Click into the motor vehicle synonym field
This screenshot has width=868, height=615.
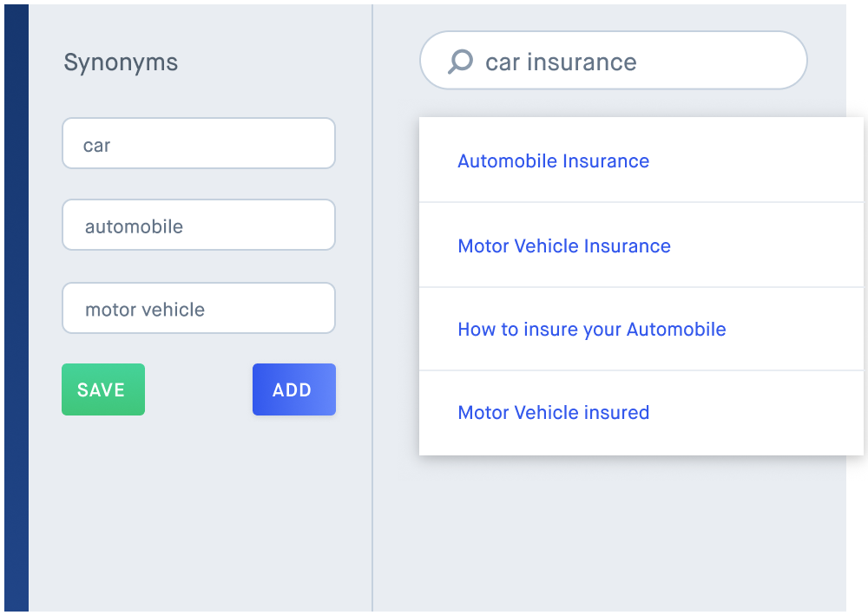coord(199,308)
